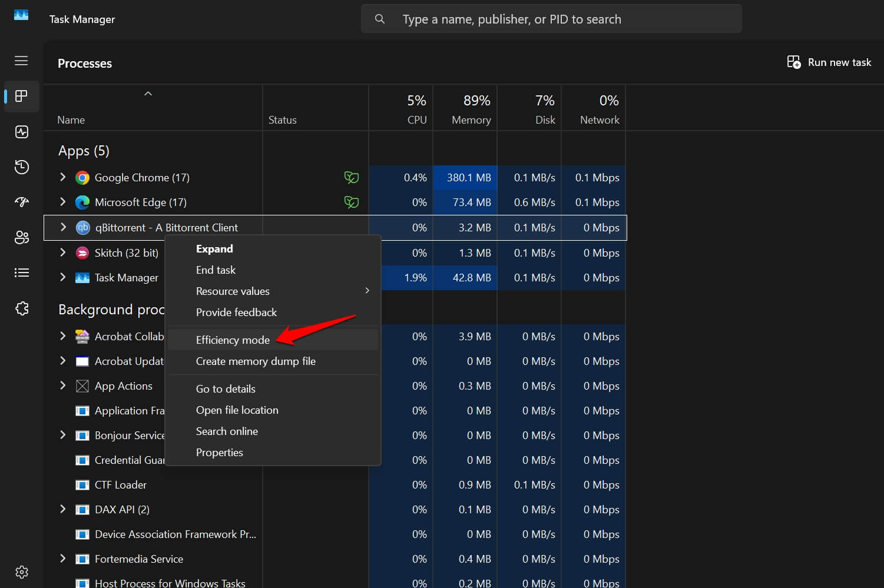Click the search magnifier icon
Image resolution: width=884 pixels, height=588 pixels.
click(x=380, y=19)
